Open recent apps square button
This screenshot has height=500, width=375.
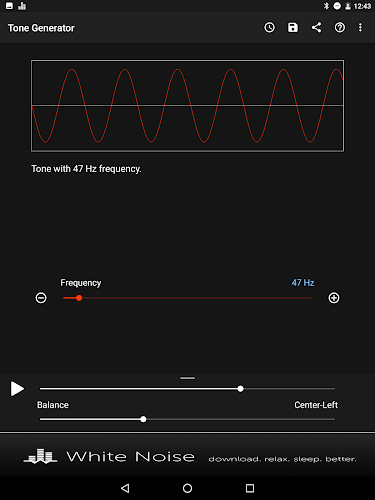pyautogui.click(x=250, y=488)
